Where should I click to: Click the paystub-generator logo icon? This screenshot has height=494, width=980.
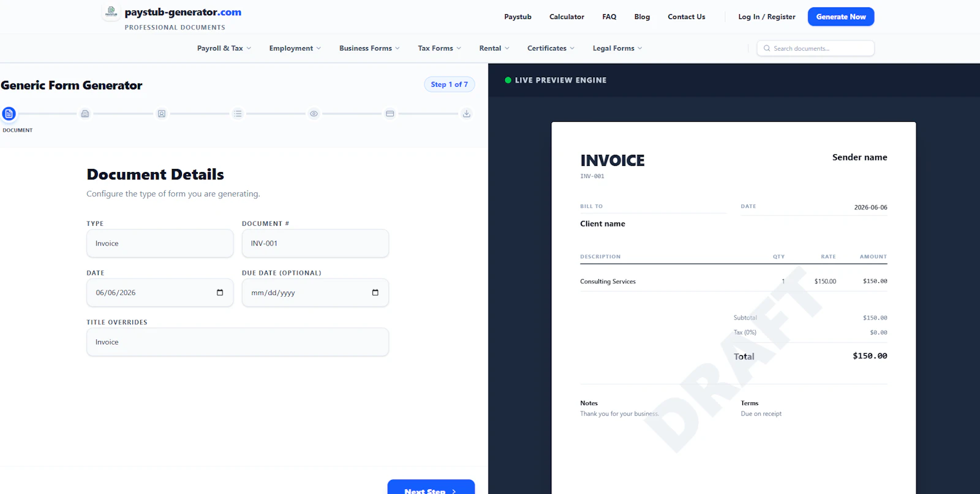pos(111,12)
